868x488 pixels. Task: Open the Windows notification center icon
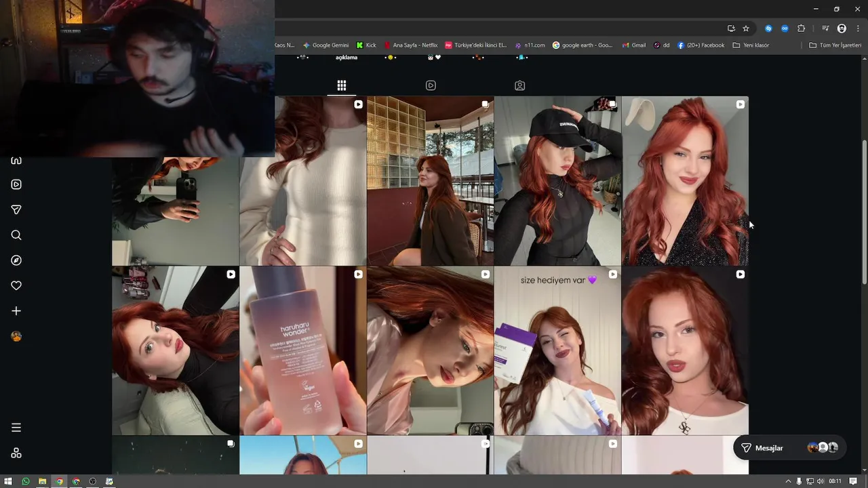click(x=853, y=481)
